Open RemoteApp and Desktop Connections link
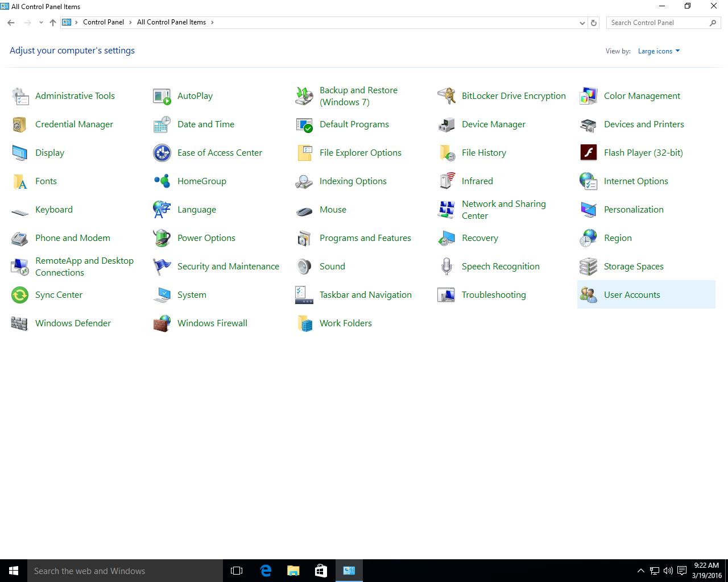Screen dimensions: 728x582 click(84, 267)
